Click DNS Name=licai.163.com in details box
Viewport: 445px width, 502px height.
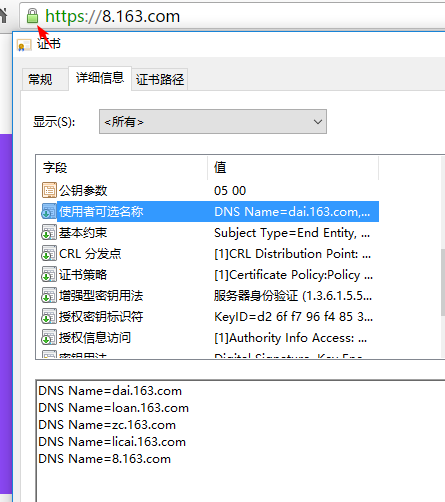pos(112,442)
